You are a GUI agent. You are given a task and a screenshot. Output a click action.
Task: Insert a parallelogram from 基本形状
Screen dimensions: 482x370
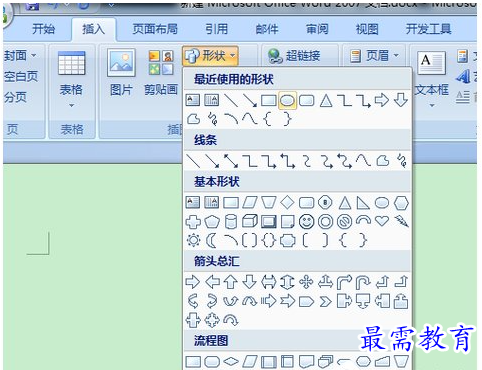[x=250, y=202]
